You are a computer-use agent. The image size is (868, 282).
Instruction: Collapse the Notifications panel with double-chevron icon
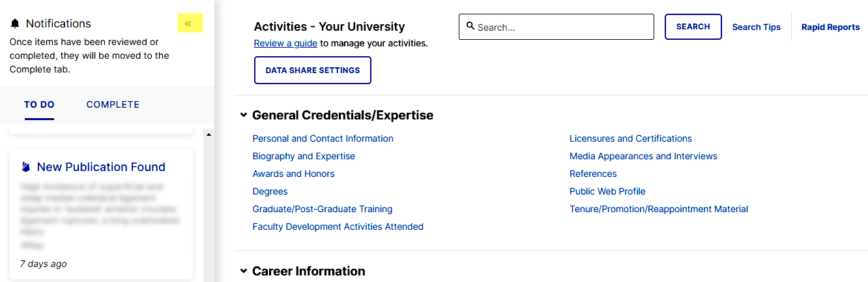pos(190,23)
